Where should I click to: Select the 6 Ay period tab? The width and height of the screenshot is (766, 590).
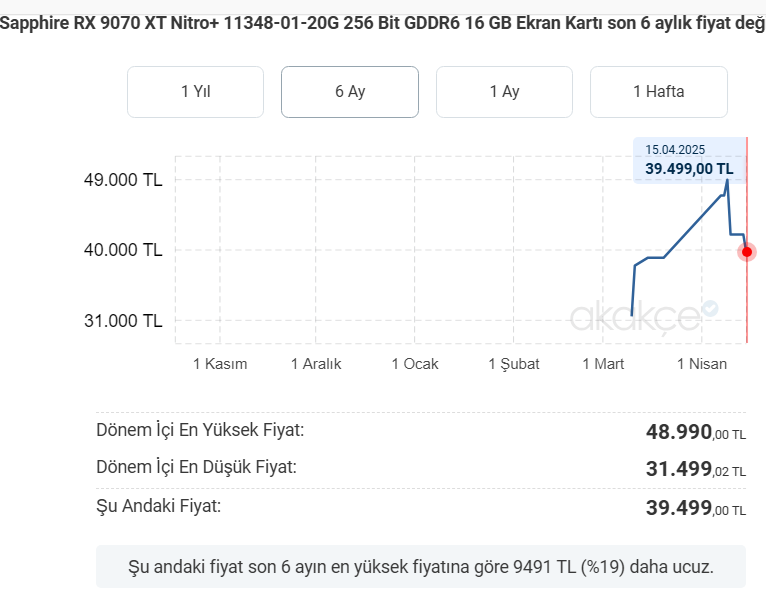350,92
